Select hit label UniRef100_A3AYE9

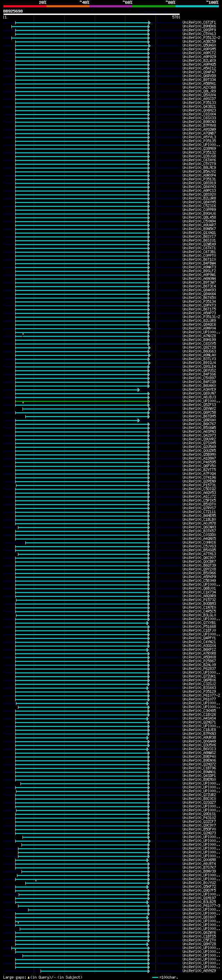199,390
